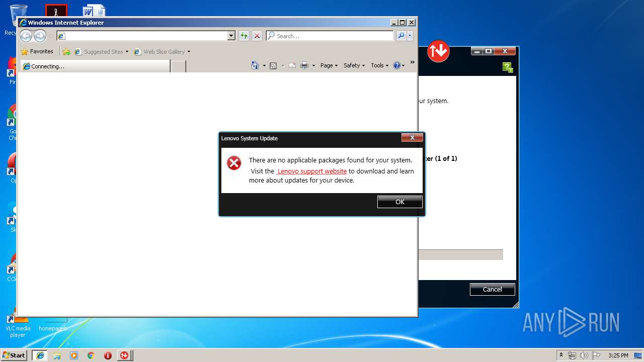The height and width of the screenshot is (362, 644).
Task: Click the Lenovo System Update red arrows logo
Action: pyautogui.click(x=438, y=51)
